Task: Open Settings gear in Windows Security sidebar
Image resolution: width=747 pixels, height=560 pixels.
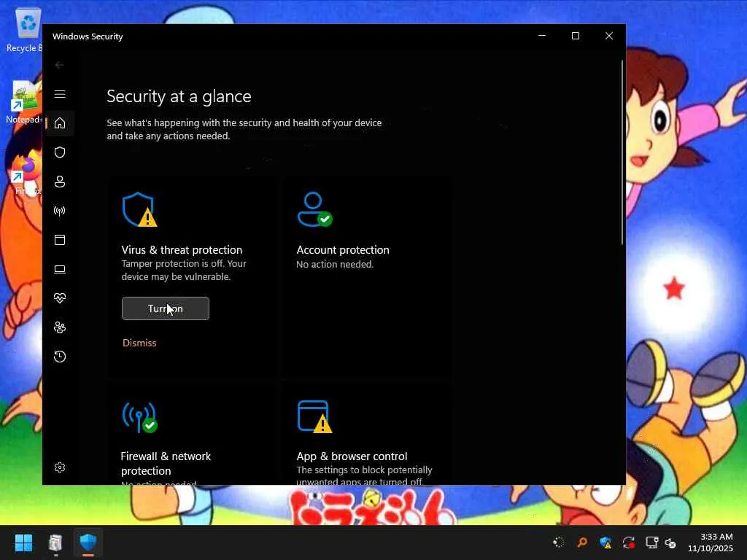Action: pyautogui.click(x=60, y=467)
